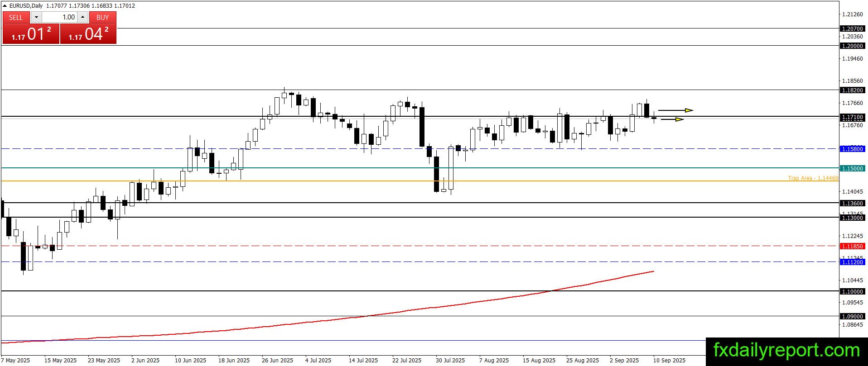Increase trade volume with the up arrow
This screenshot has height=366, width=868.
82,17
